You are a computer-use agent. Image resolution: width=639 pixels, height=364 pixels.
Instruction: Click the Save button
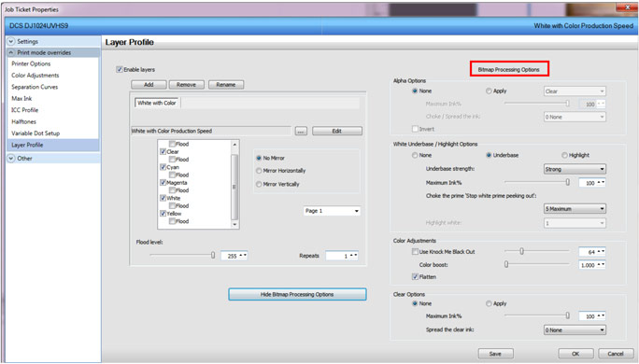495,354
